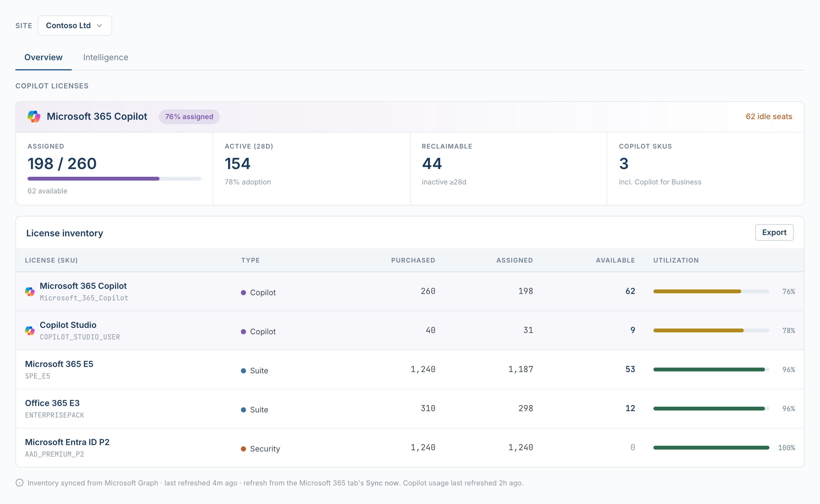Click the Export button

(774, 232)
